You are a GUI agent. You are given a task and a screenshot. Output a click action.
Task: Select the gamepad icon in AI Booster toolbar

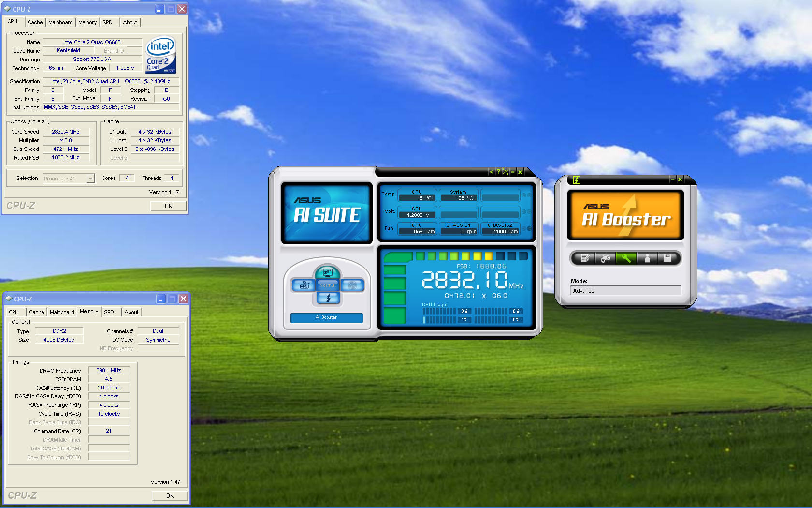tap(605, 258)
